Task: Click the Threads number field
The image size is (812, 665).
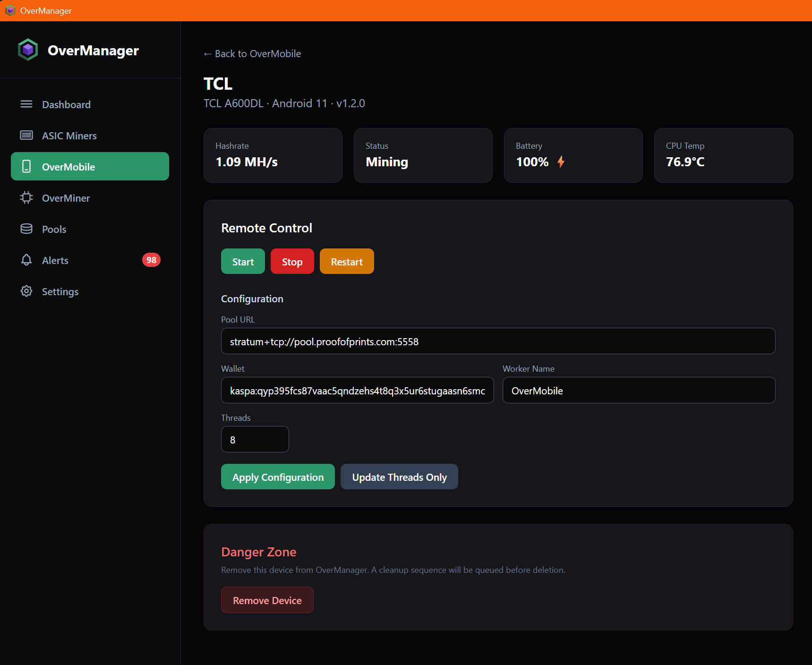Action: [255, 439]
